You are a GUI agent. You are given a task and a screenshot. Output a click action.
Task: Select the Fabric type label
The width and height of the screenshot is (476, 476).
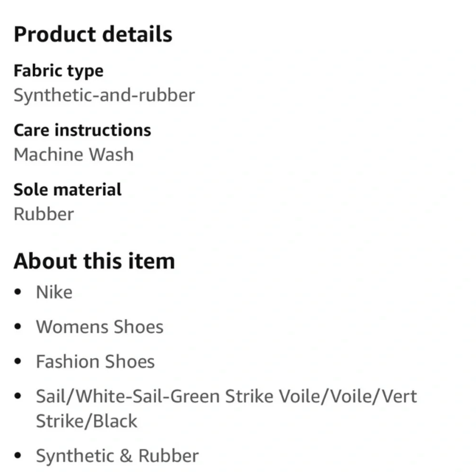click(x=59, y=71)
